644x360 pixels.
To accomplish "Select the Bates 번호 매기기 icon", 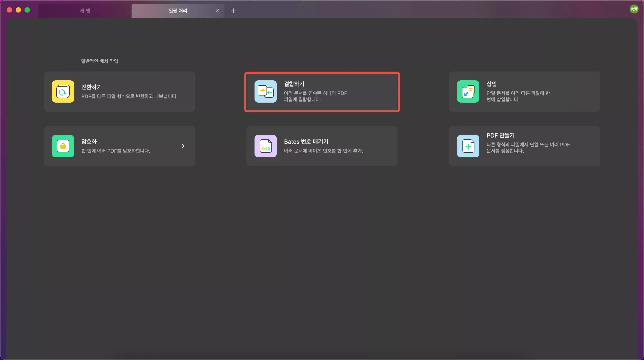I will (266, 146).
